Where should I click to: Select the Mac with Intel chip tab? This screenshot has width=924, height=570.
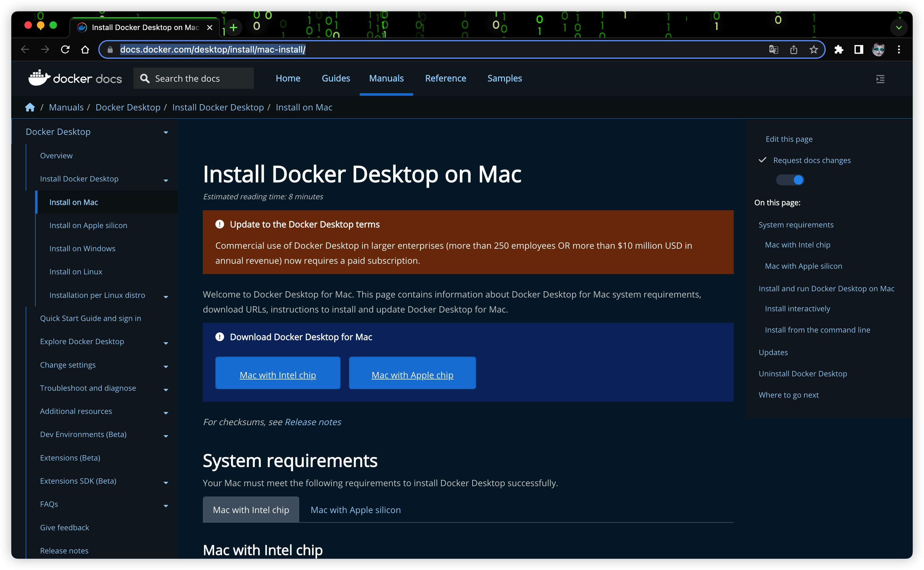(x=251, y=510)
